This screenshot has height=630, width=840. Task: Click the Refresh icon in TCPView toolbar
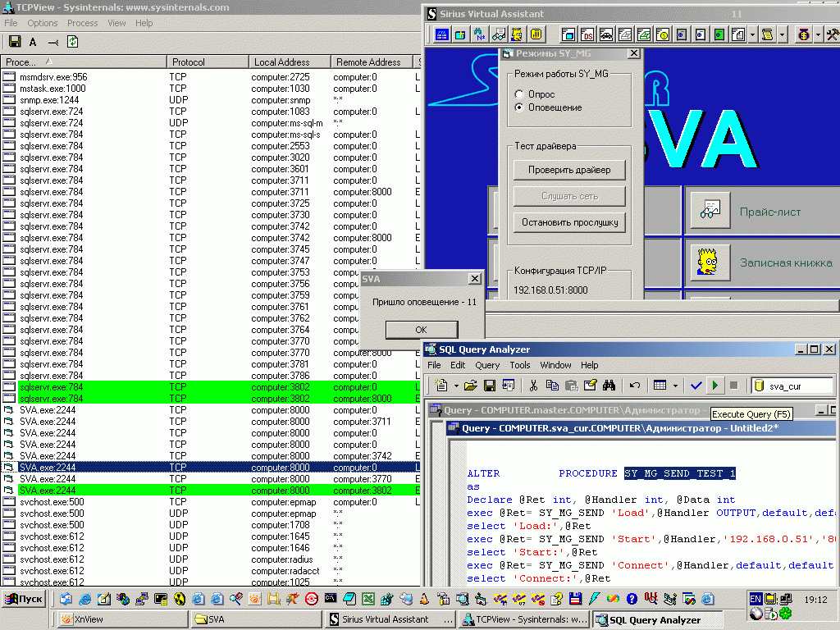(x=72, y=42)
